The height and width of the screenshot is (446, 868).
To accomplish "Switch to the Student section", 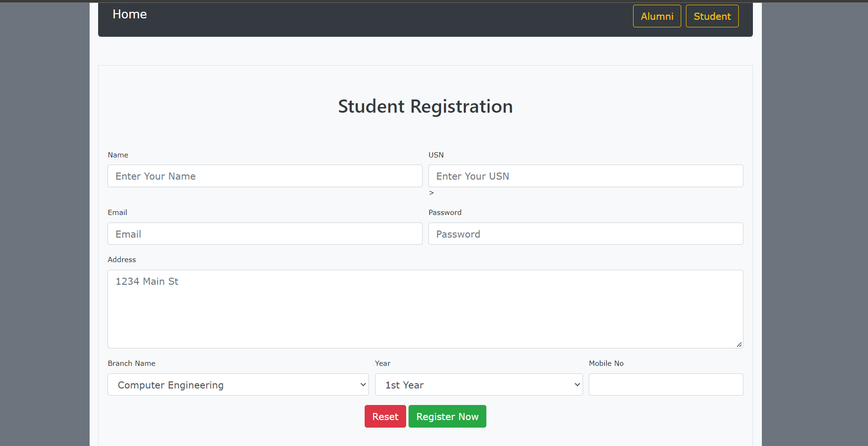I will point(712,16).
